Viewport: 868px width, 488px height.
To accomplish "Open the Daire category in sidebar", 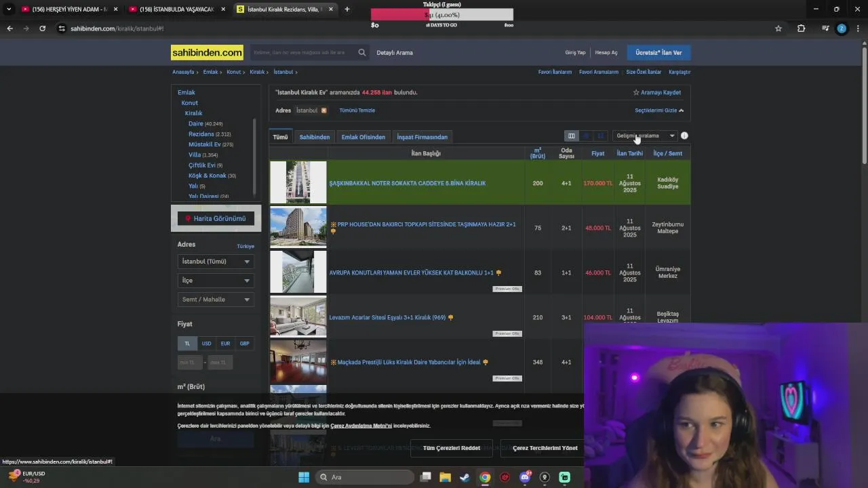I will [x=196, y=124].
